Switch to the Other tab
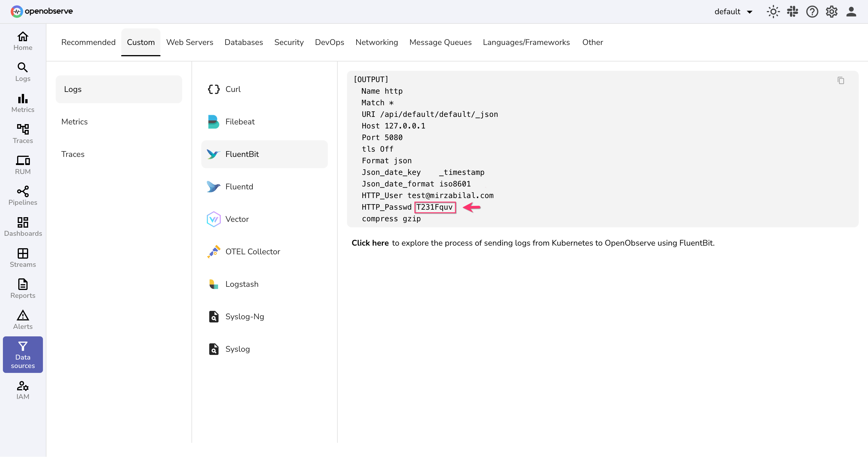The image size is (868, 457). (592, 42)
